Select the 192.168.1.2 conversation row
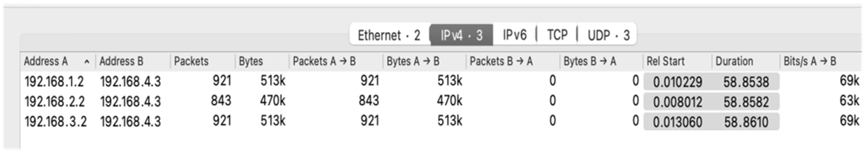Screen dimensions: 868x155 (x=54, y=82)
